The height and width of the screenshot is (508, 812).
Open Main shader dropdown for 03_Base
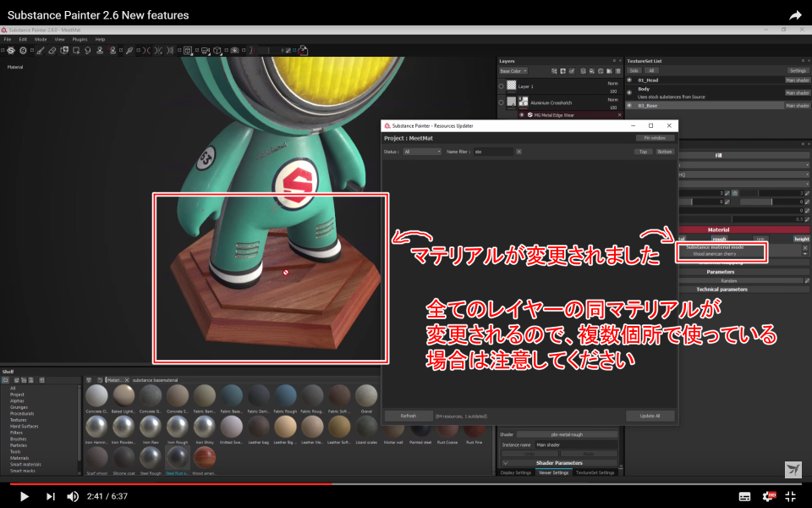coord(798,105)
